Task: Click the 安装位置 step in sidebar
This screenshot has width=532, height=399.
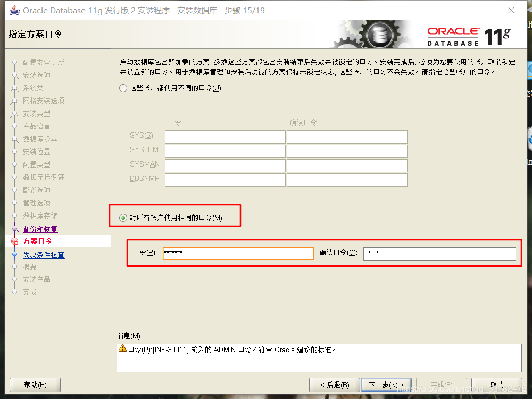Action: (x=37, y=152)
